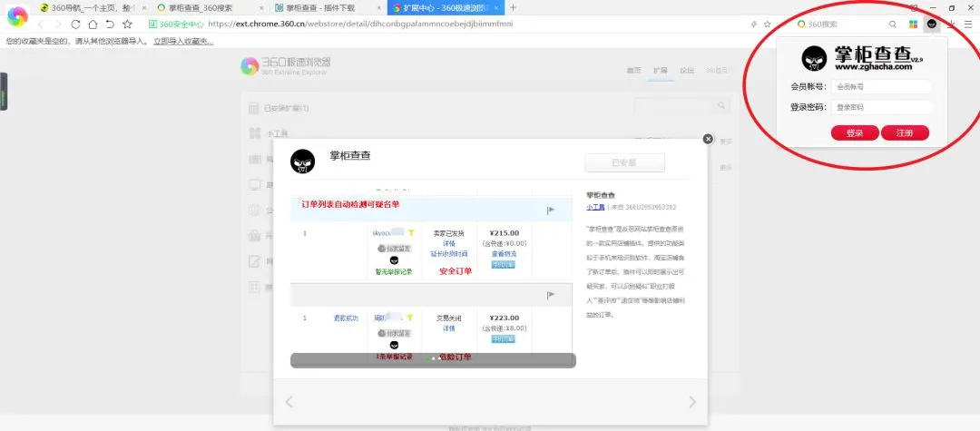Click the ¥223.00 price text
Image resolution: width=980 pixels, height=431 pixels.
pyautogui.click(x=504, y=318)
